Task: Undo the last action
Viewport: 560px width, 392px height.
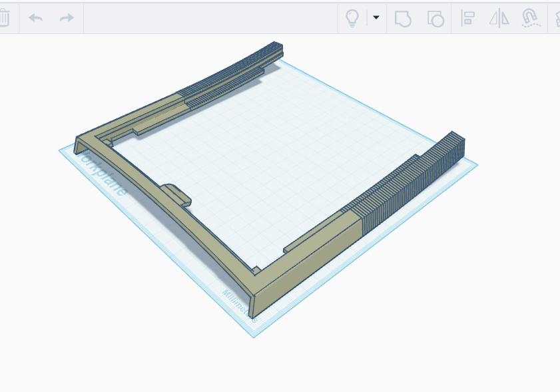Action: point(36,18)
